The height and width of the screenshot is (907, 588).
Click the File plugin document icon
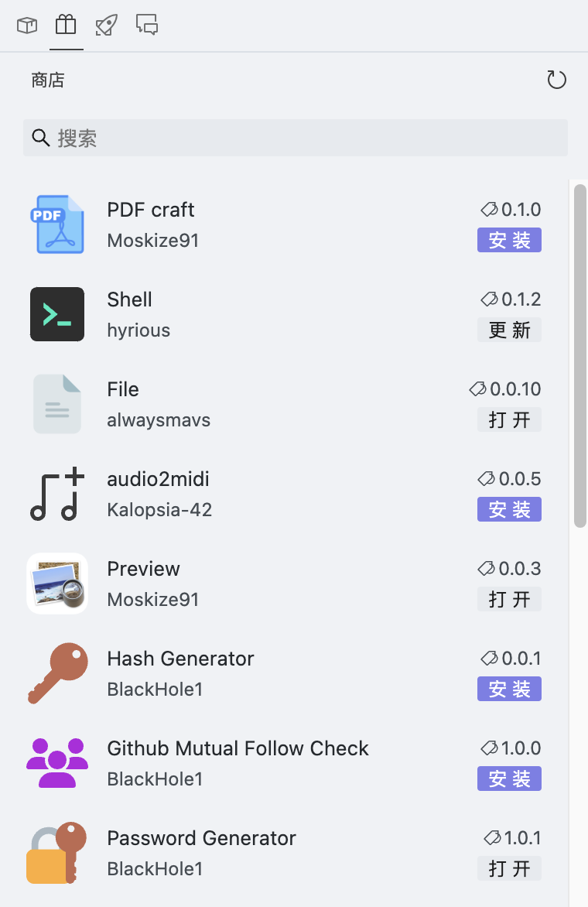pyautogui.click(x=57, y=404)
